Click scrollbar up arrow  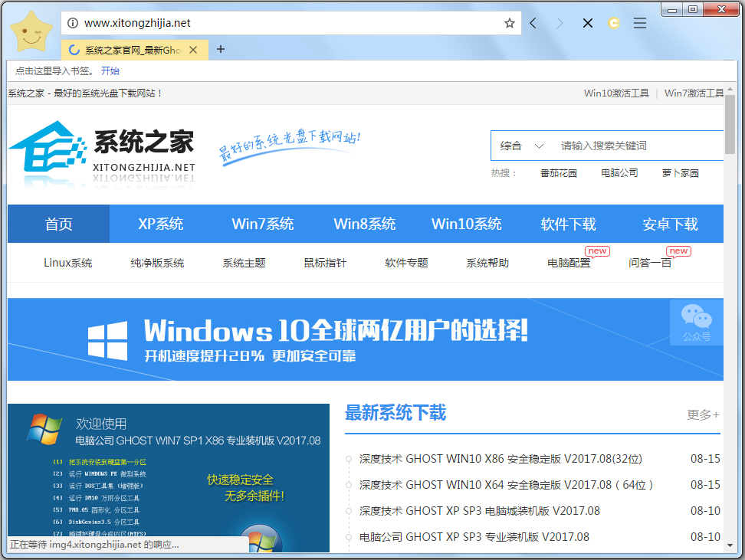coord(730,90)
